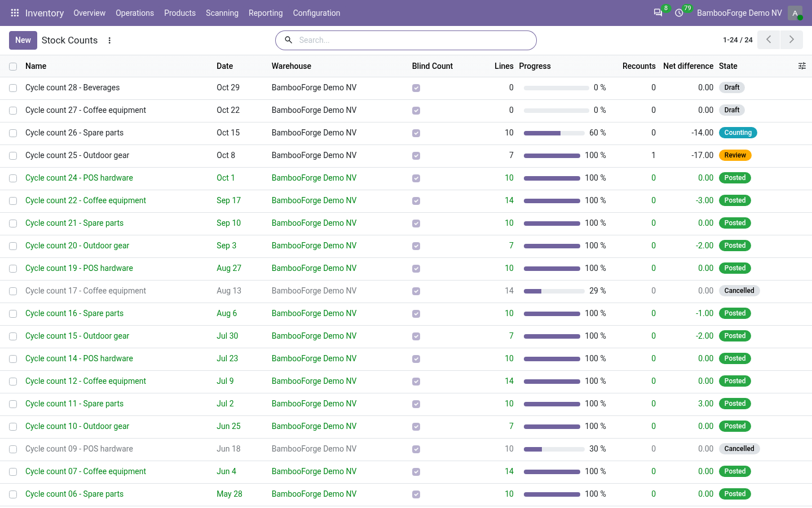
Task: Open Cycle count 22 - Coffee equipment record
Action: tap(86, 200)
